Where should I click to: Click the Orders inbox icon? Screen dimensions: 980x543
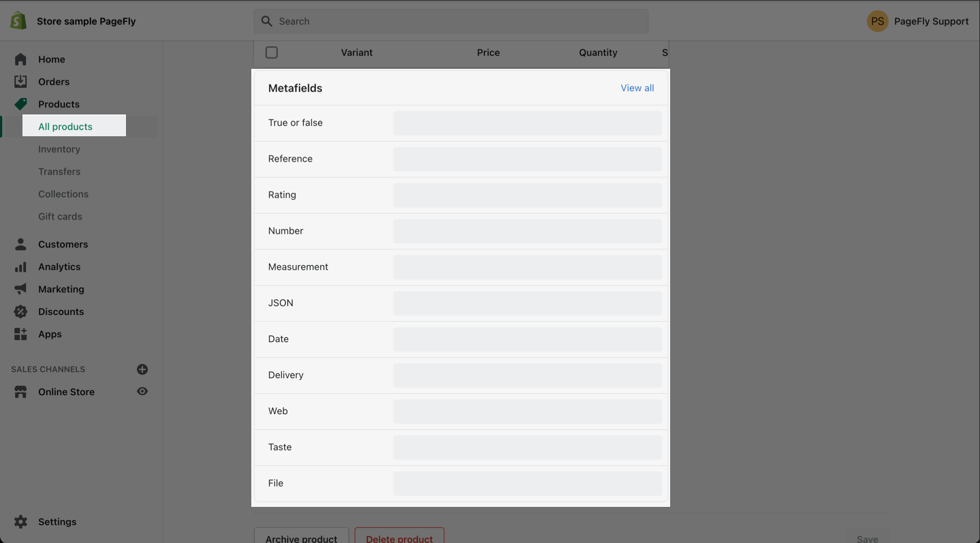(x=20, y=82)
